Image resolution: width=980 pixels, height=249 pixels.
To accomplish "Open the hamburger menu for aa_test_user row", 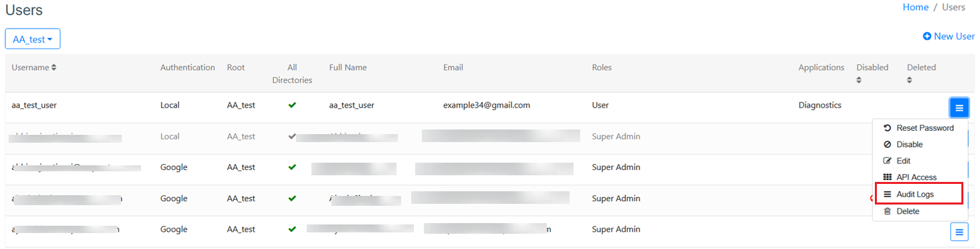I will tap(959, 108).
